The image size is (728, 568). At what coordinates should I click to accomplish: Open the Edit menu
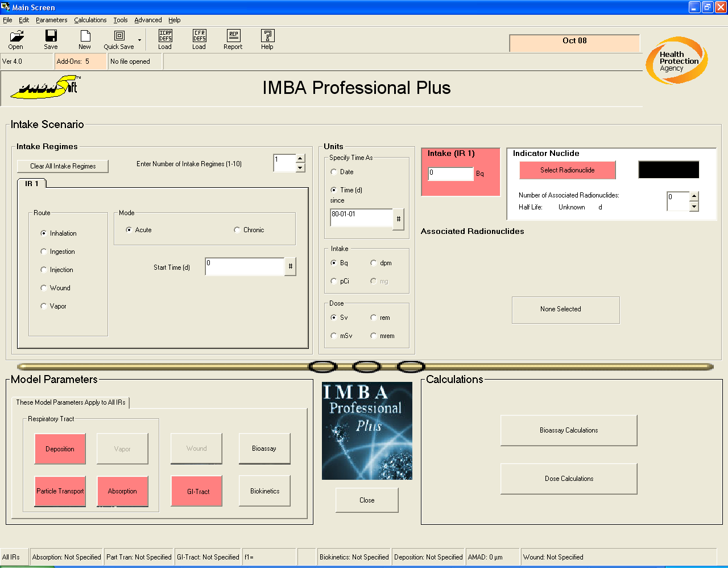[24, 20]
